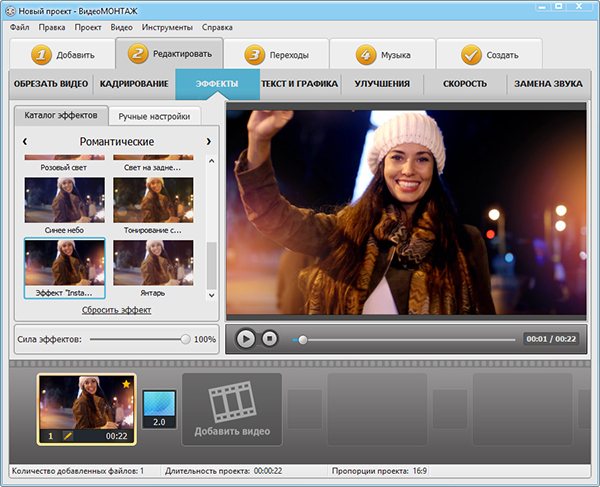Image resolution: width=600 pixels, height=487 pixels.
Task: Switch to КАДРИРОВАНИЕ section
Action: coord(134,84)
